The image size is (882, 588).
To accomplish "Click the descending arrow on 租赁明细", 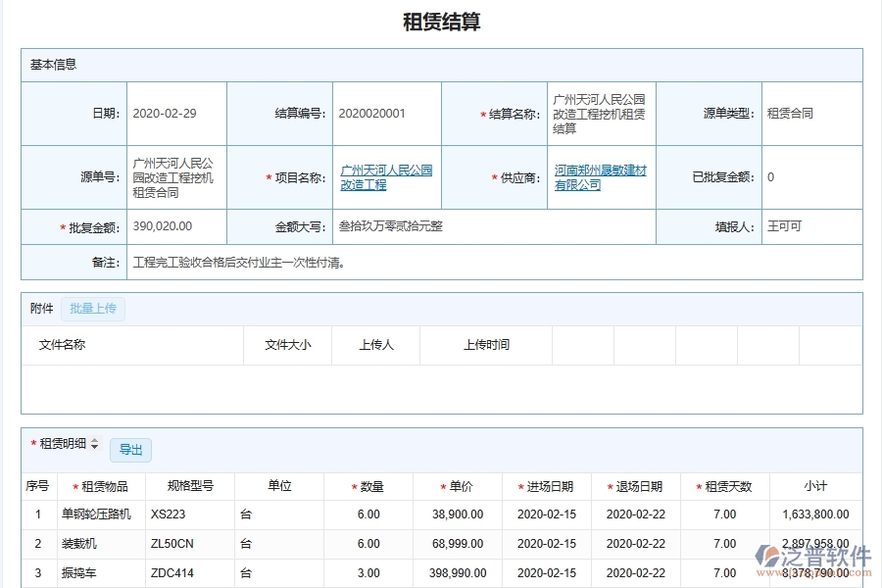I will (93, 447).
